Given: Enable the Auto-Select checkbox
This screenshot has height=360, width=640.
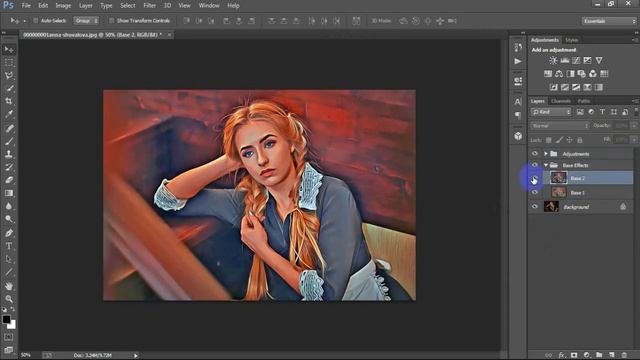Looking at the screenshot, I should (36, 20).
